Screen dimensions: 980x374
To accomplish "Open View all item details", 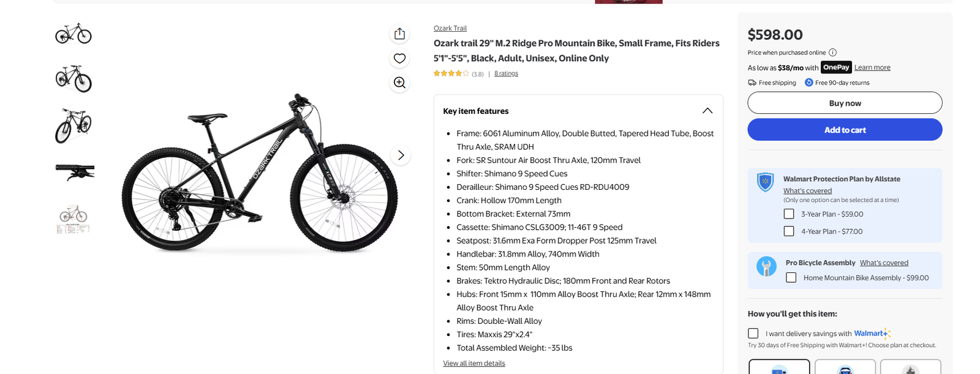I will tap(474, 363).
